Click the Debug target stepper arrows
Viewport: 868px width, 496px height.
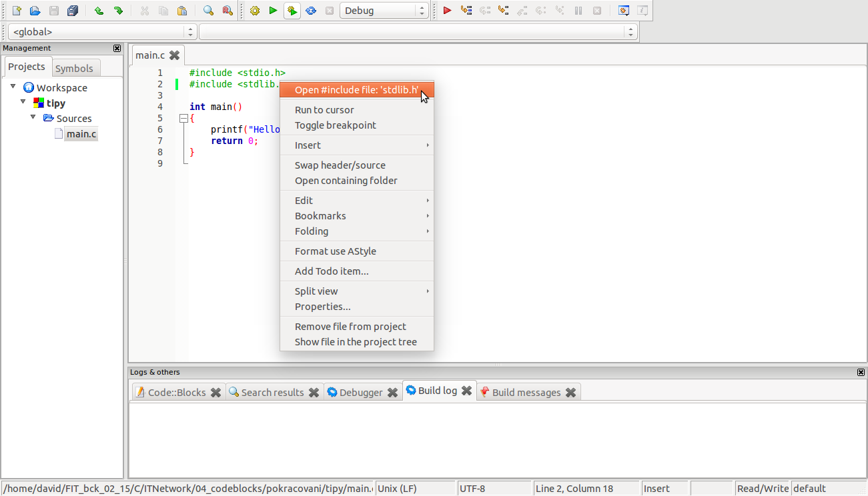click(x=421, y=10)
